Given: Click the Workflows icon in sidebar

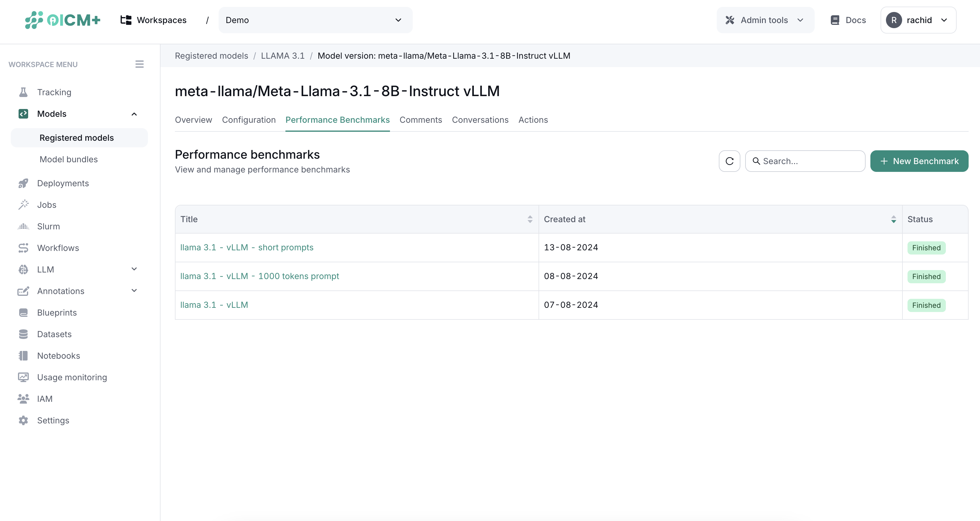Looking at the screenshot, I should [23, 248].
